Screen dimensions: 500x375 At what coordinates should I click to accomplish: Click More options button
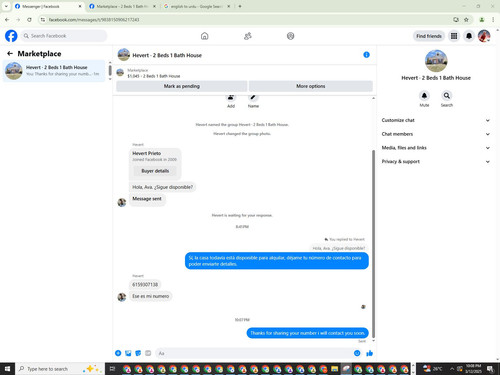[311, 86]
